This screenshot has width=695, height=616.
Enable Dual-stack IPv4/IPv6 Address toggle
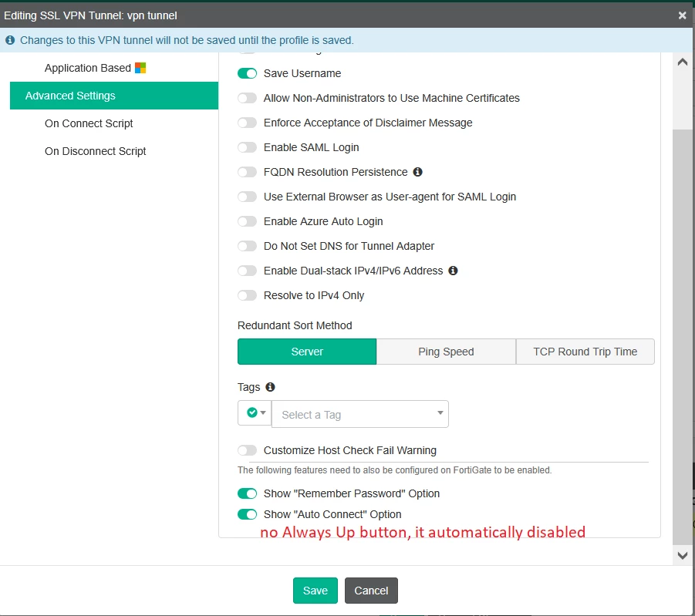[248, 271]
